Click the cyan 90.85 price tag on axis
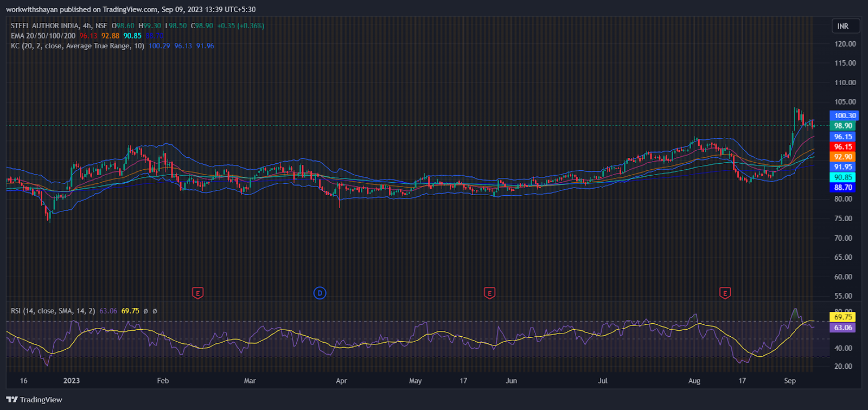868x410 pixels. 843,177
